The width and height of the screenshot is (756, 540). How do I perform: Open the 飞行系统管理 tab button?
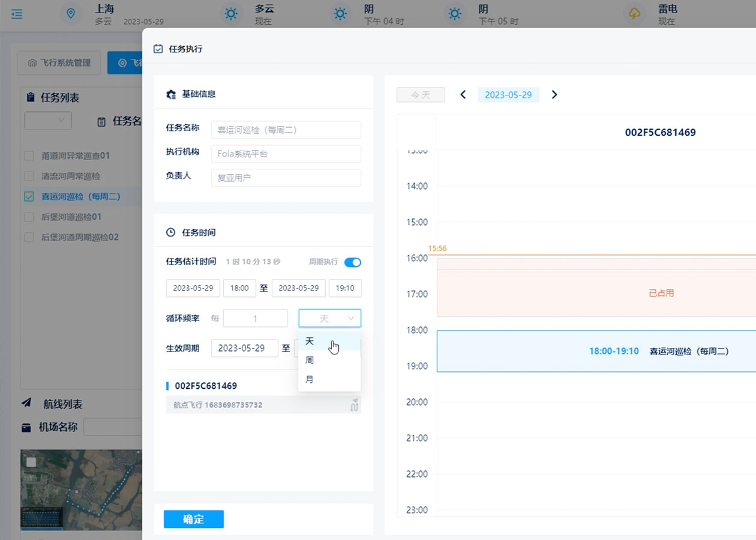59,62
